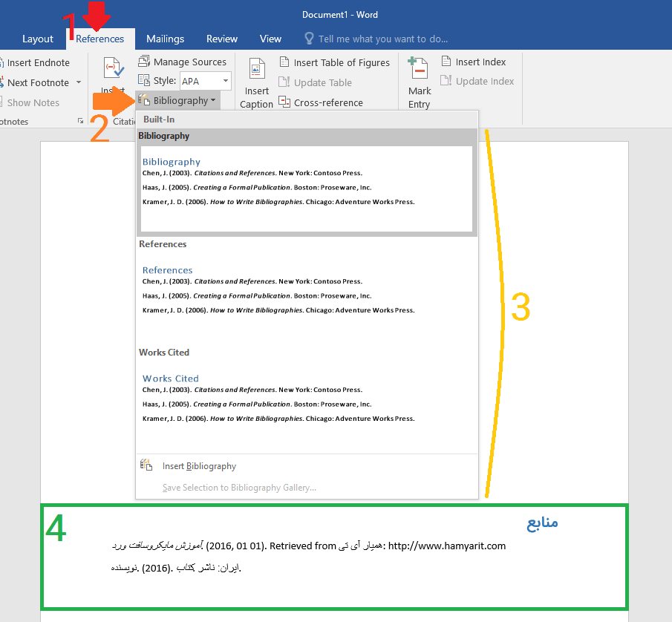Click the lightbulb icon next to Tell me
Viewport: 672px width, 622px height.
click(x=309, y=39)
